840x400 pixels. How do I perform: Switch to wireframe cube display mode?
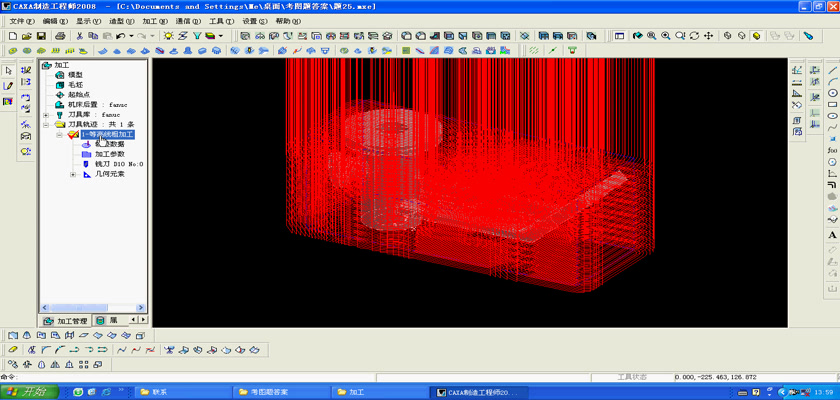728,36
